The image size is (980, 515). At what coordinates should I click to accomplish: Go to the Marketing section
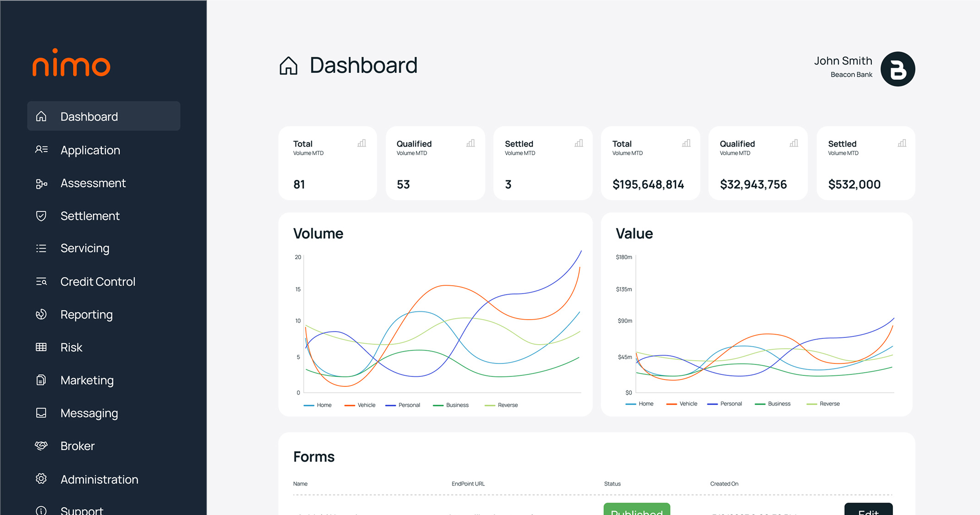[x=87, y=380]
